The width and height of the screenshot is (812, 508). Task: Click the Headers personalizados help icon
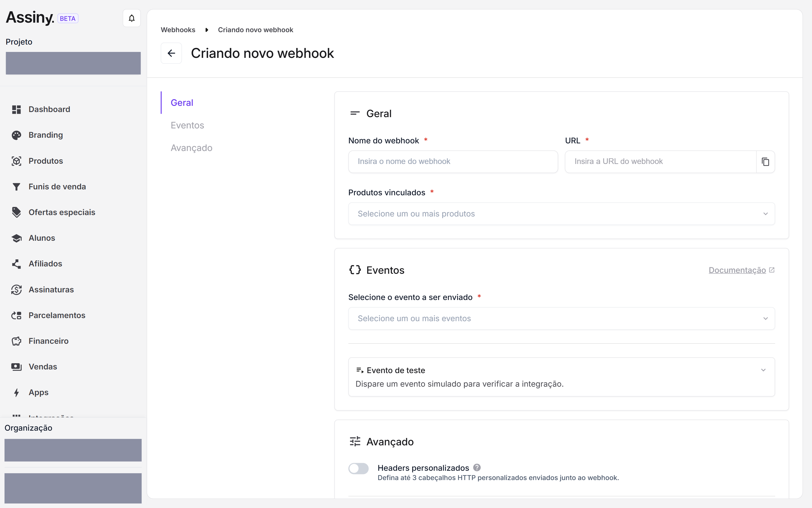[x=477, y=468]
